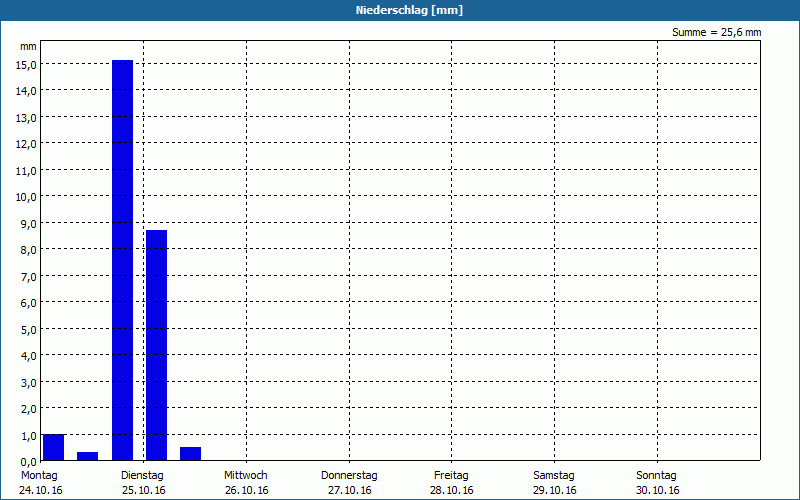Click the '13,0' y-axis value

tap(26, 117)
